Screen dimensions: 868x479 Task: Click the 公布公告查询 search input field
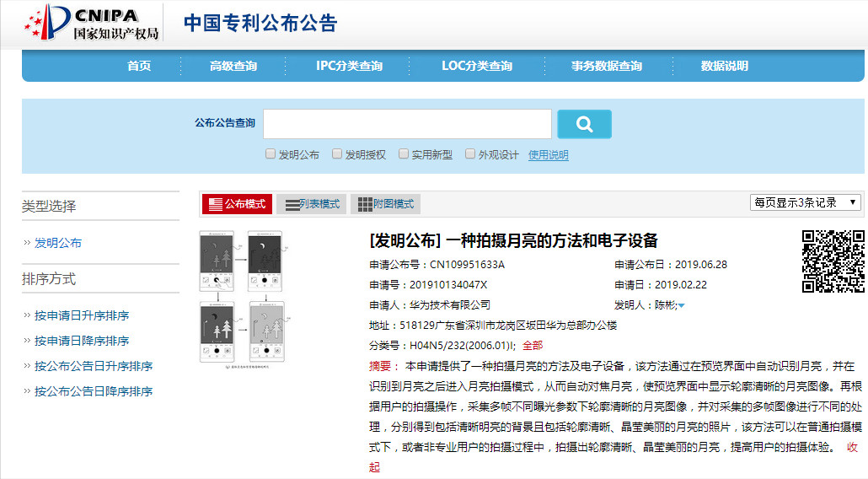coord(407,124)
